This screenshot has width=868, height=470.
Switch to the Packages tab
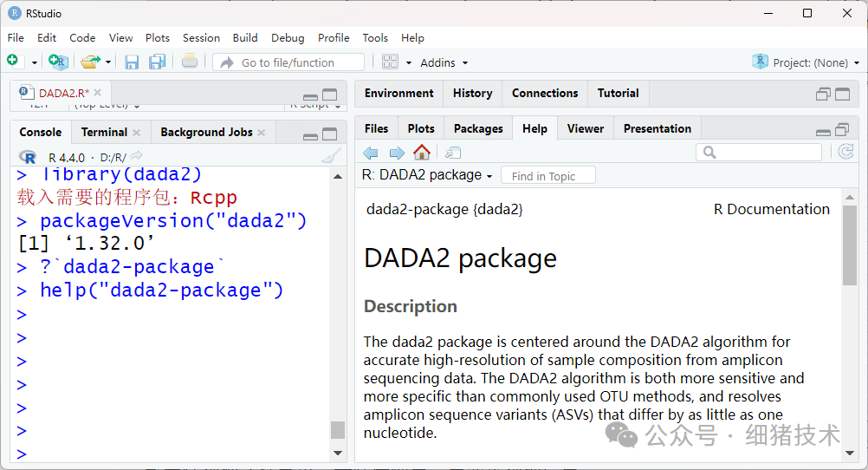click(478, 128)
